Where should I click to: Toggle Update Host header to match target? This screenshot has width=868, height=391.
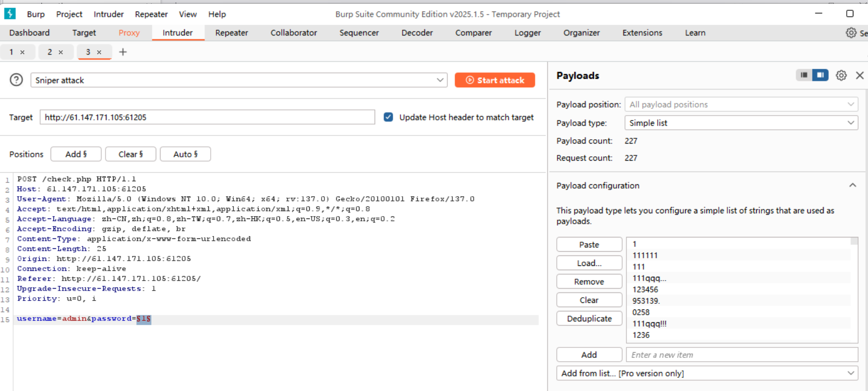[x=388, y=117]
